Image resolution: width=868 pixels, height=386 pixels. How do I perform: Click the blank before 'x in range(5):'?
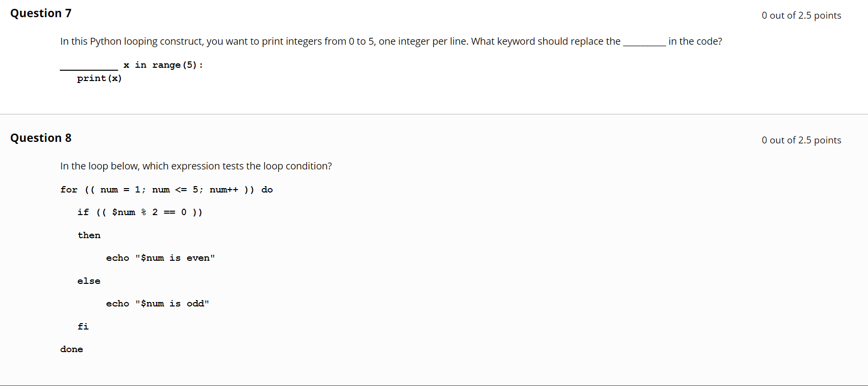click(x=89, y=67)
